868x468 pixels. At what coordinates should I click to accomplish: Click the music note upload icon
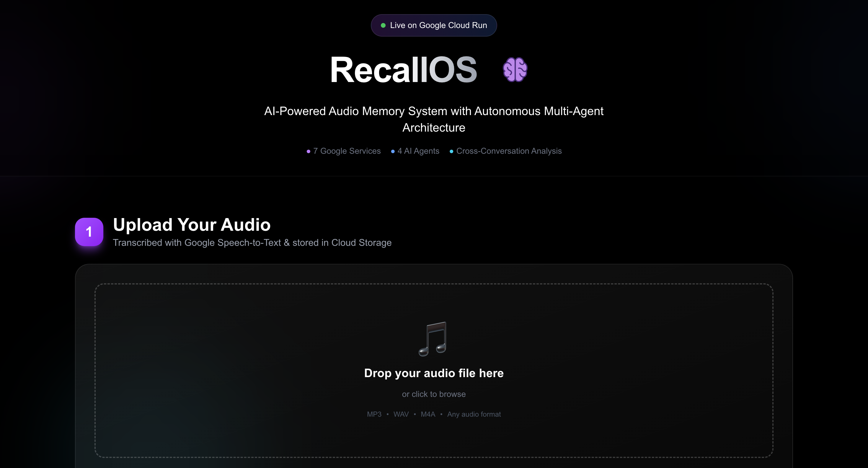coord(433,339)
